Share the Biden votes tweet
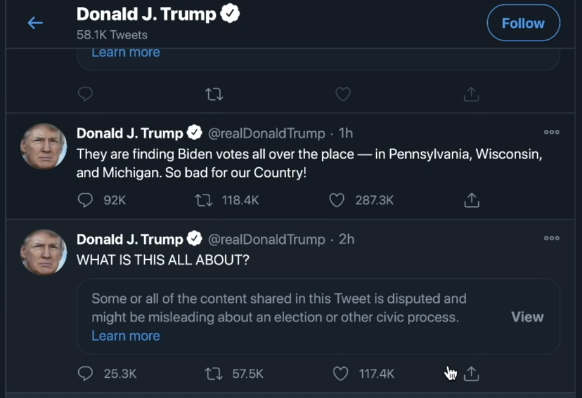 471,200
